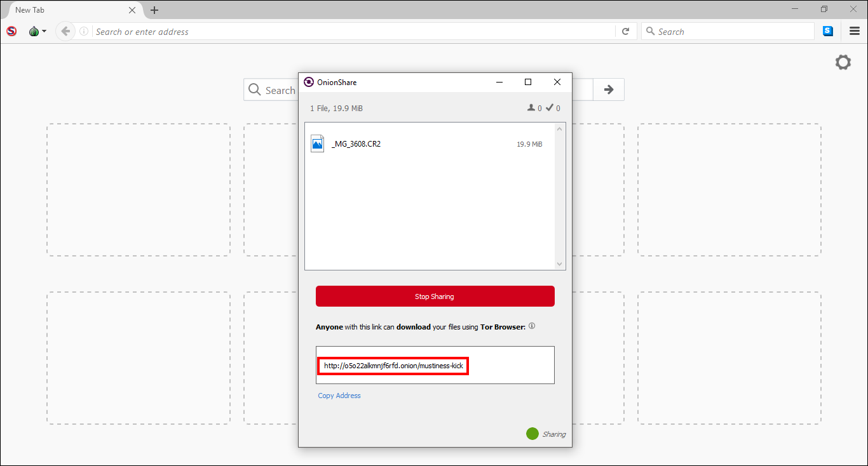Minimize the browser window
Image resolution: width=868 pixels, height=466 pixels.
coord(795,9)
